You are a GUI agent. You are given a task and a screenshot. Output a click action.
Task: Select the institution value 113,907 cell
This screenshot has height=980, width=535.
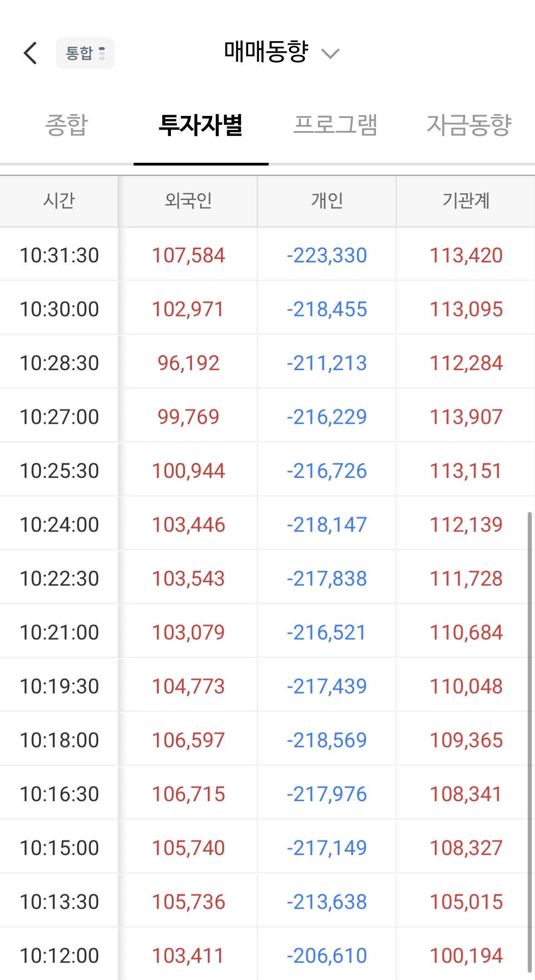466,417
